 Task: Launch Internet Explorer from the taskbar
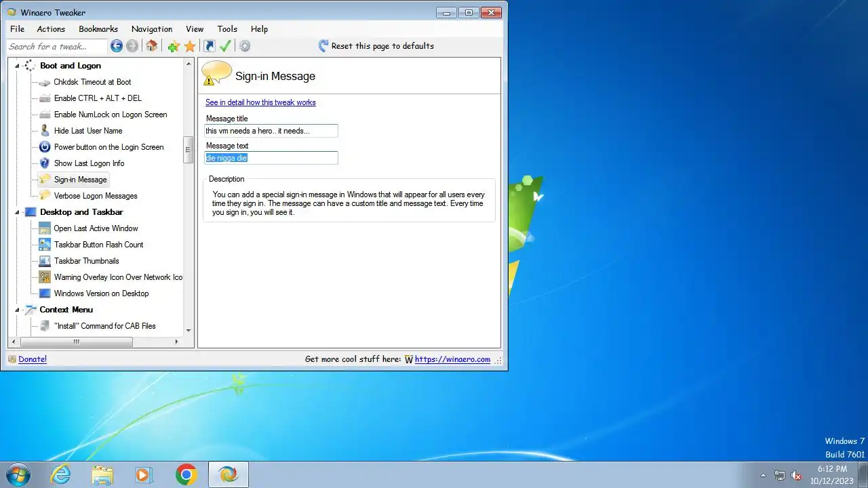point(60,474)
